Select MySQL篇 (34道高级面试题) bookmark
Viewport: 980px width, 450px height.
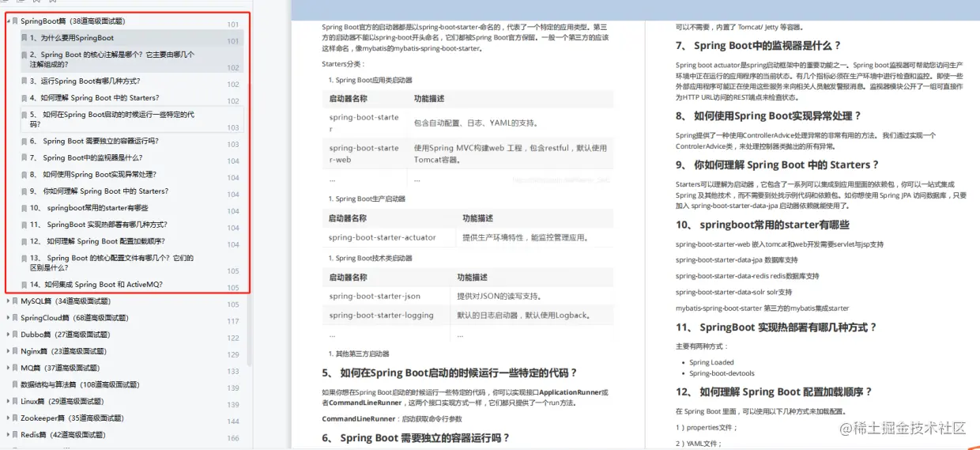coord(66,301)
